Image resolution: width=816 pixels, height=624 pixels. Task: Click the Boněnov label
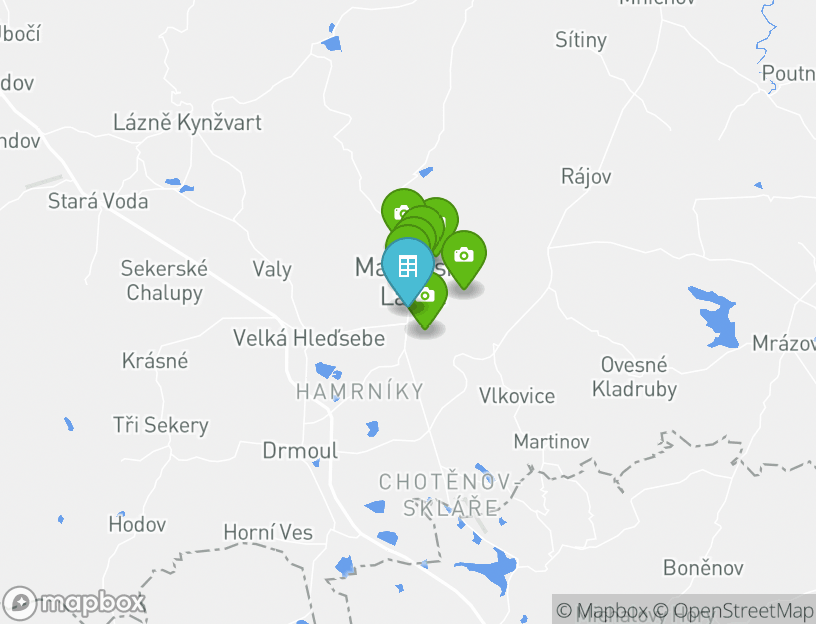[703, 568]
